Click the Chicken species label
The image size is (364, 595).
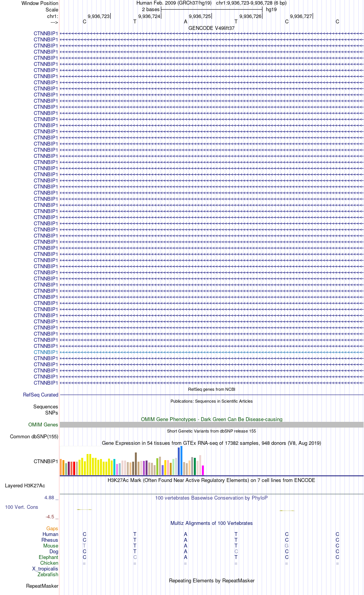pyautogui.click(x=49, y=563)
